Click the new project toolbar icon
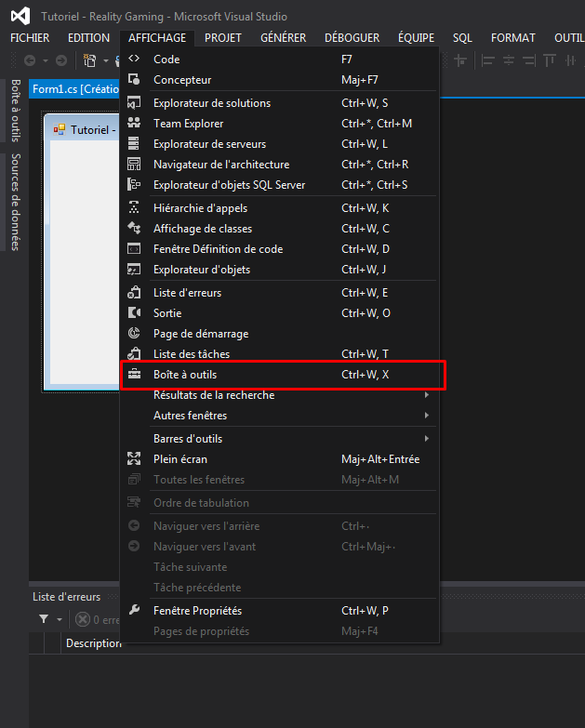 pyautogui.click(x=89, y=60)
